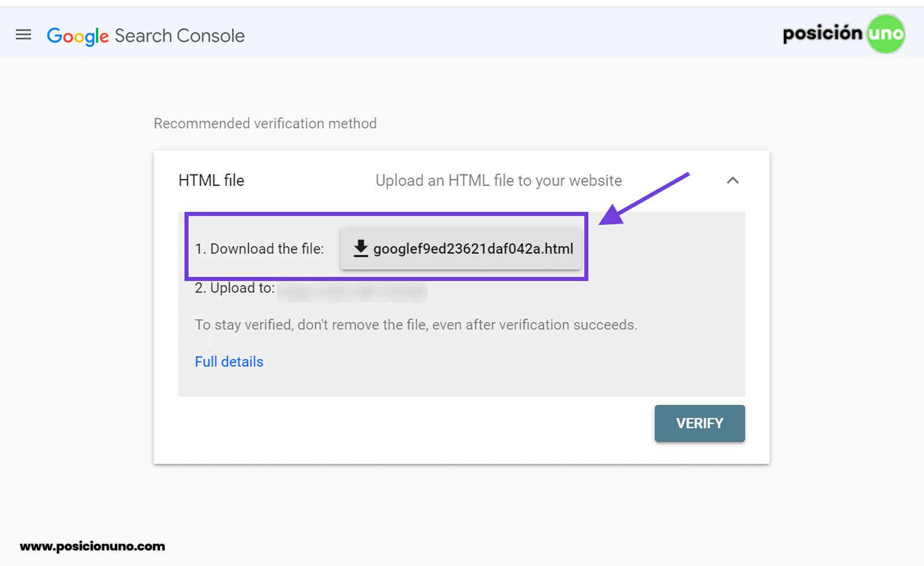Click the 'To stay verified' notice text
The width and height of the screenshot is (924, 566).
pyautogui.click(x=416, y=325)
